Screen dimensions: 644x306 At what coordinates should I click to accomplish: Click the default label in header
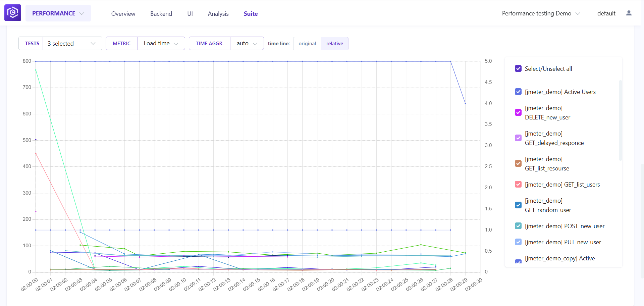606,13
